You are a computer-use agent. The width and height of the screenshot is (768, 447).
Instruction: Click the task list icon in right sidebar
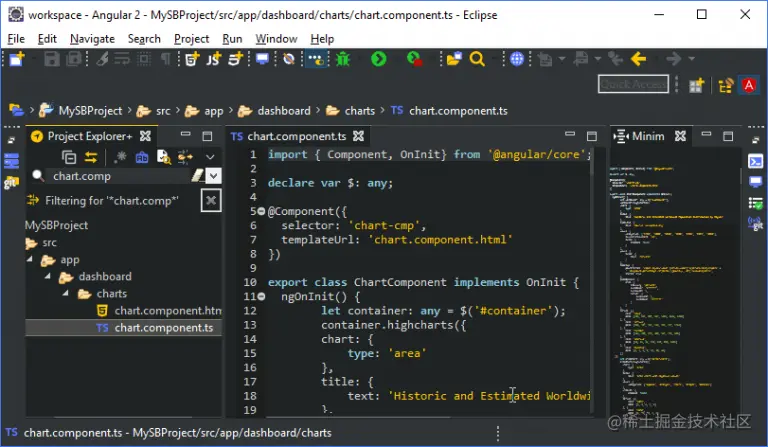755,203
